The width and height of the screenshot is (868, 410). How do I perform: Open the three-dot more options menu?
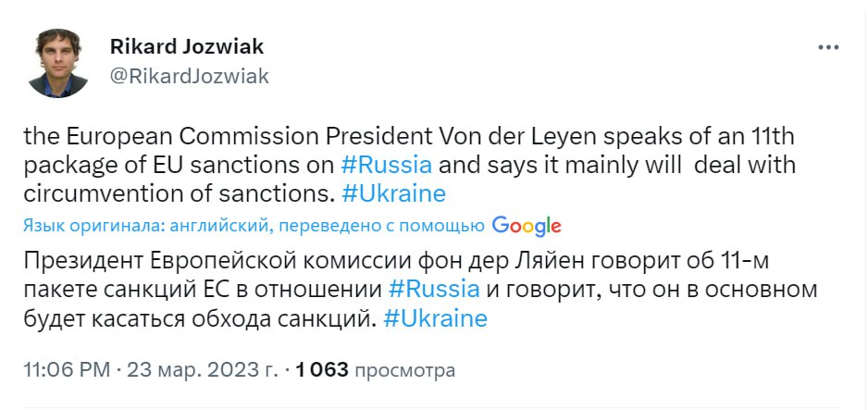tap(828, 46)
